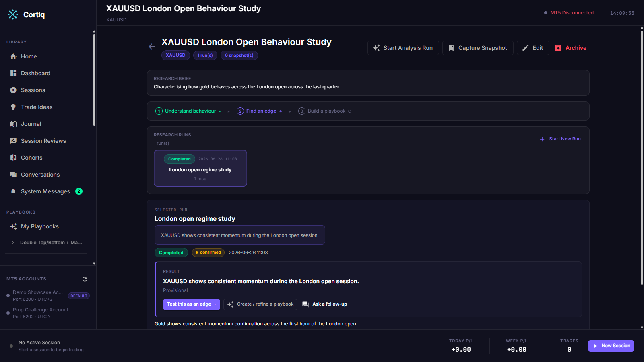
Task: Click the 1 run(s) chip
Action: [205, 55]
